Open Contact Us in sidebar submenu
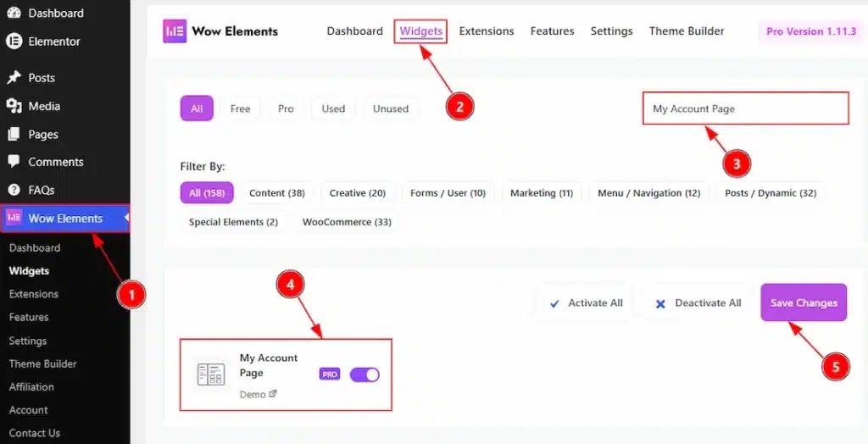The height and width of the screenshot is (444, 868). click(34, 433)
